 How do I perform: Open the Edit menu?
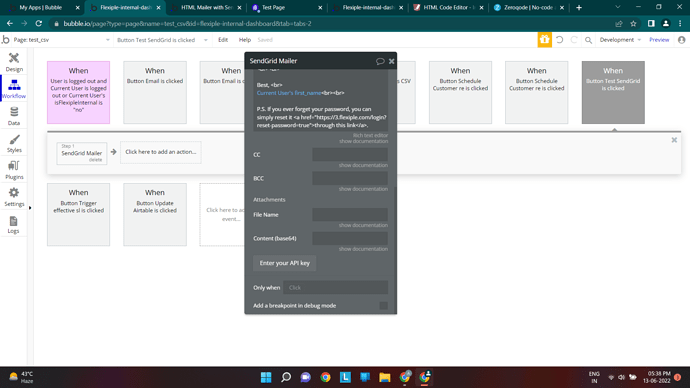pos(223,40)
